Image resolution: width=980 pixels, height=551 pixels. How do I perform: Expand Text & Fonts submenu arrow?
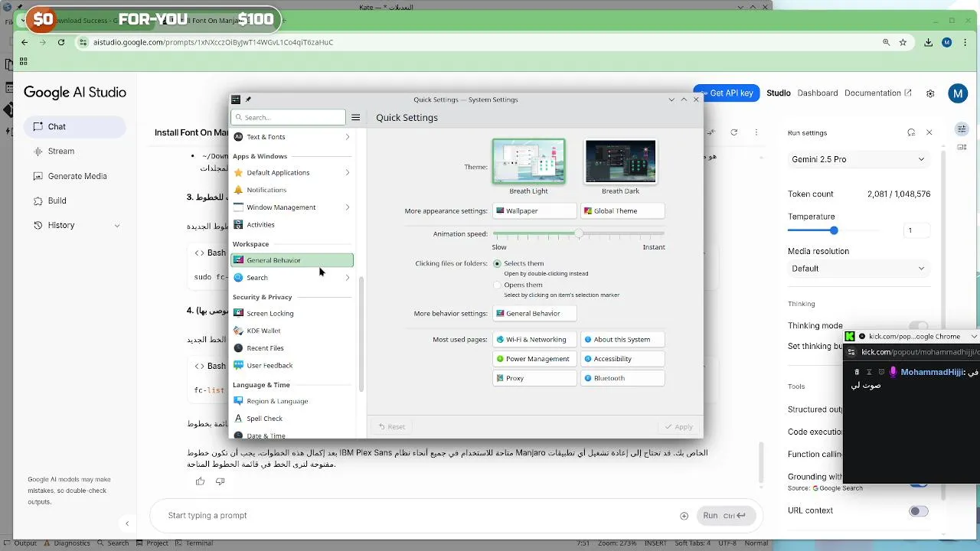click(x=347, y=137)
